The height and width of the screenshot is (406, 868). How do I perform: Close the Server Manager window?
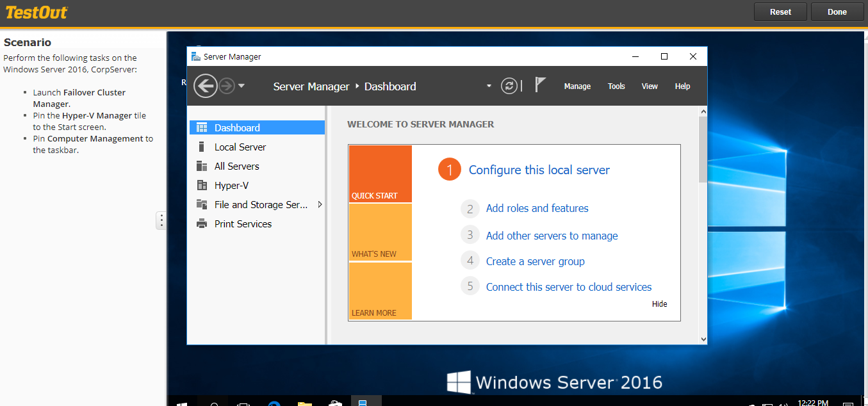692,56
